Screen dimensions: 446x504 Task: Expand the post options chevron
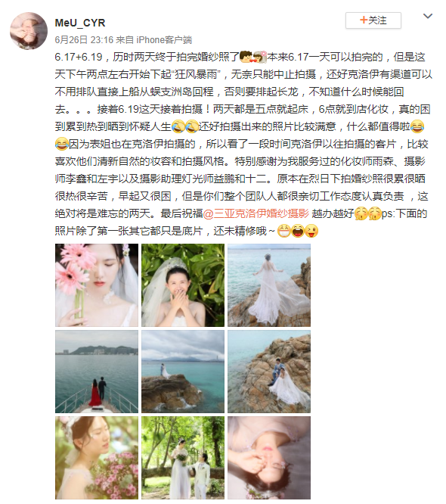click(x=427, y=16)
